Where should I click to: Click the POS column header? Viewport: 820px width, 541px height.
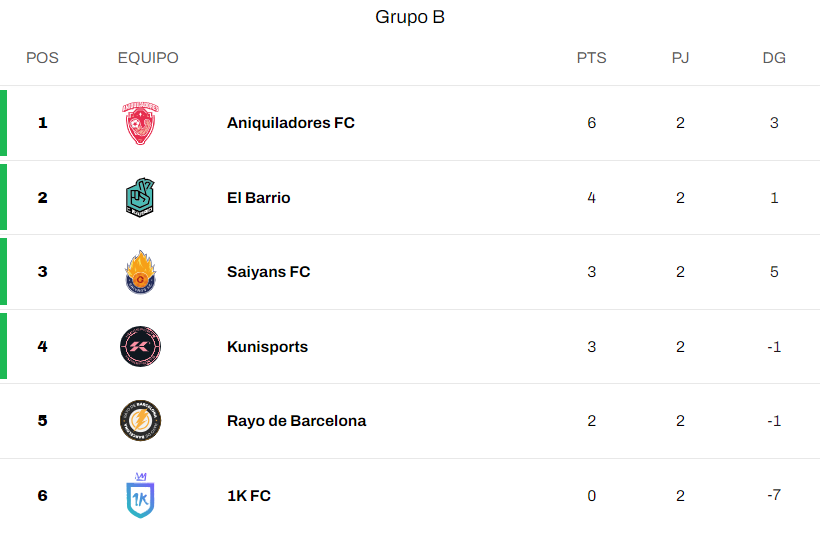click(x=42, y=58)
